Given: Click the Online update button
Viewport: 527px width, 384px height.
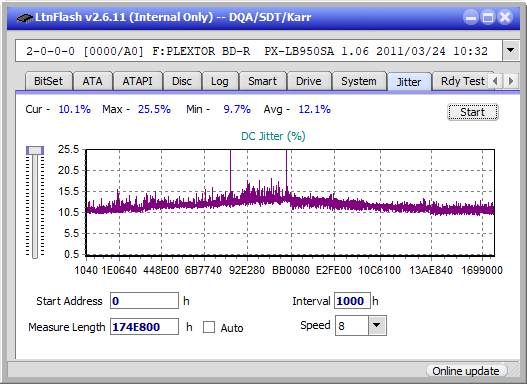Looking at the screenshot, I should 466,371.
